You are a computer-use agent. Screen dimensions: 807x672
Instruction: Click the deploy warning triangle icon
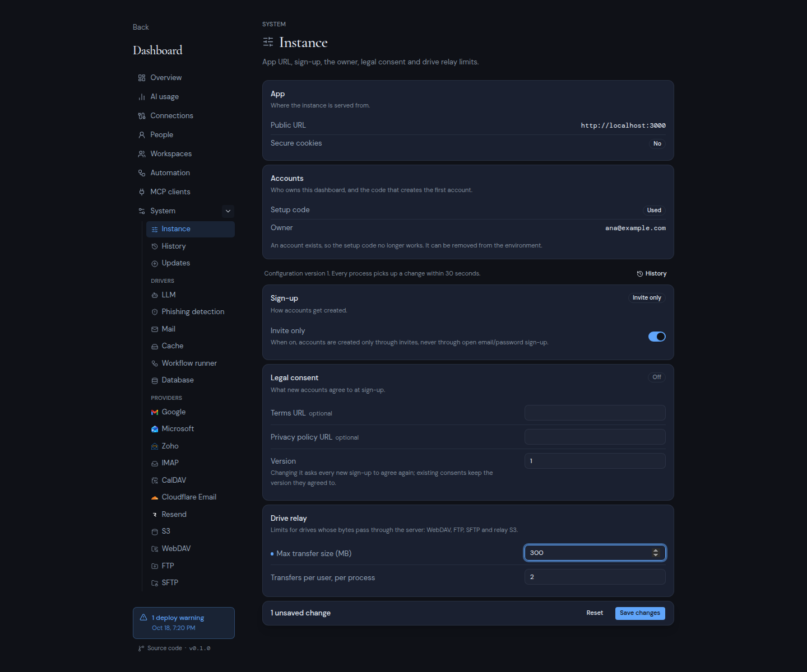[x=143, y=617]
